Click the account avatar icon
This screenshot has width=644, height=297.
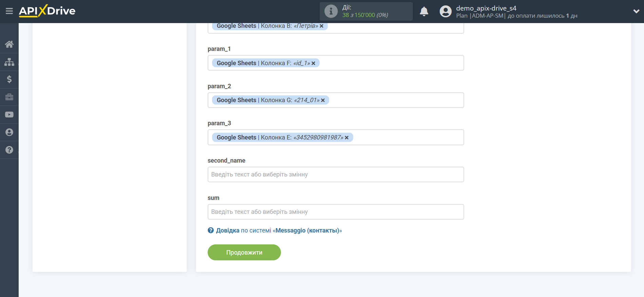[x=446, y=12]
